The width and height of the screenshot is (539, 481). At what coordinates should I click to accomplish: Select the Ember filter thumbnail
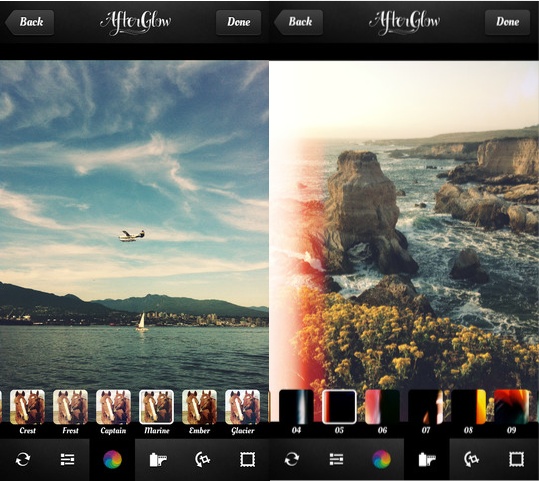coord(199,407)
